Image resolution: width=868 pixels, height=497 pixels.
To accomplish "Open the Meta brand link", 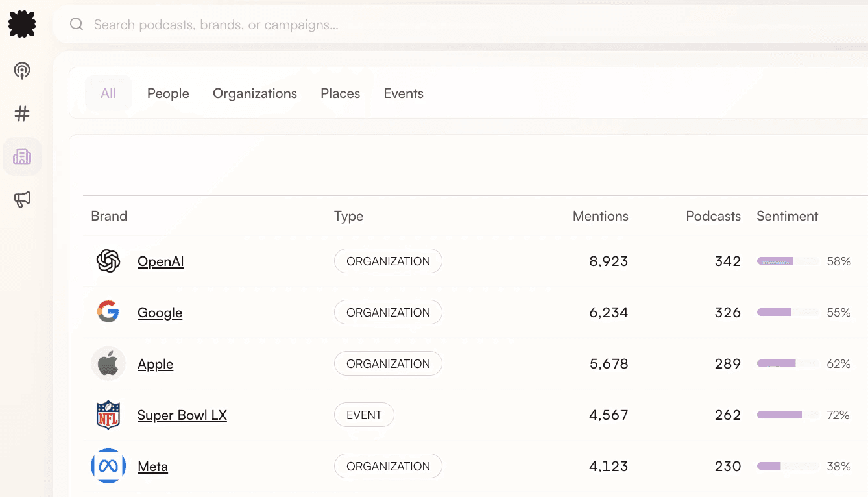I will 152,467.
